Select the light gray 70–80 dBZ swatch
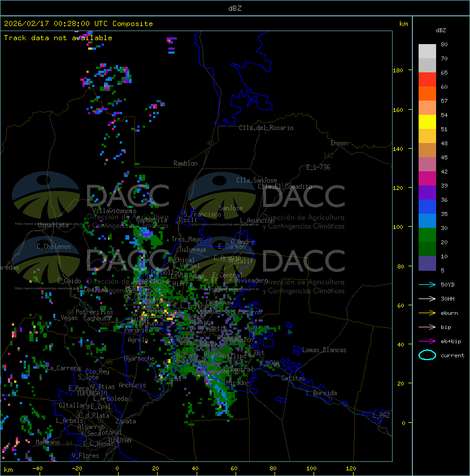 (x=427, y=51)
